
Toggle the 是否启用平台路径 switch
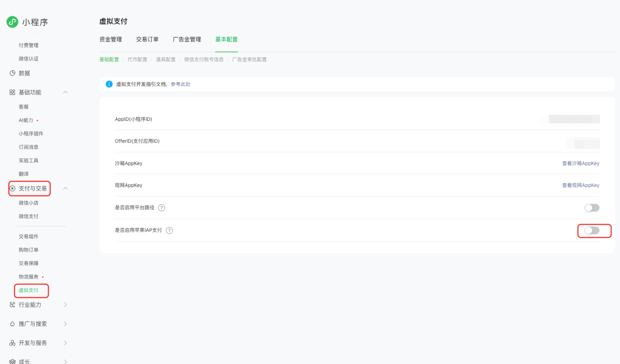coord(592,208)
